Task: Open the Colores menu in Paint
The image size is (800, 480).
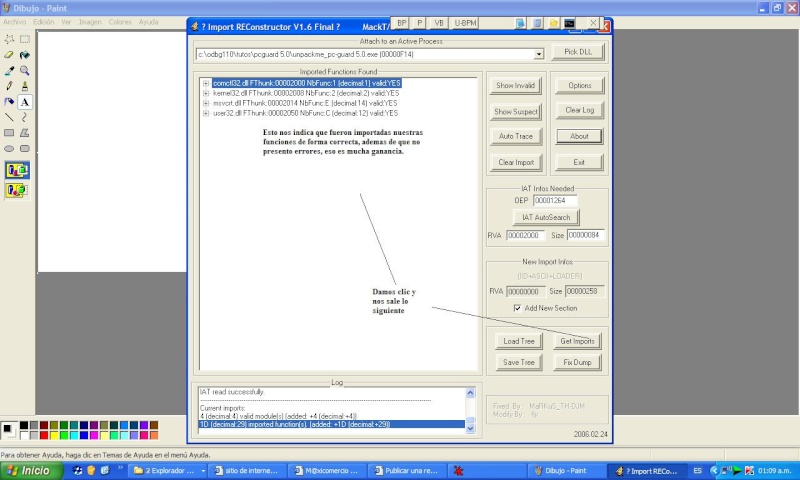Action: (x=120, y=22)
